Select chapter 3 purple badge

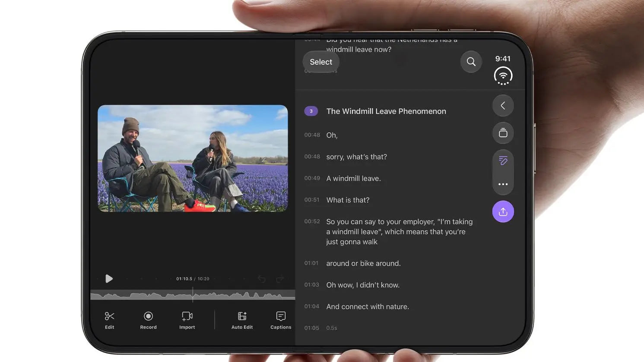coord(311,111)
